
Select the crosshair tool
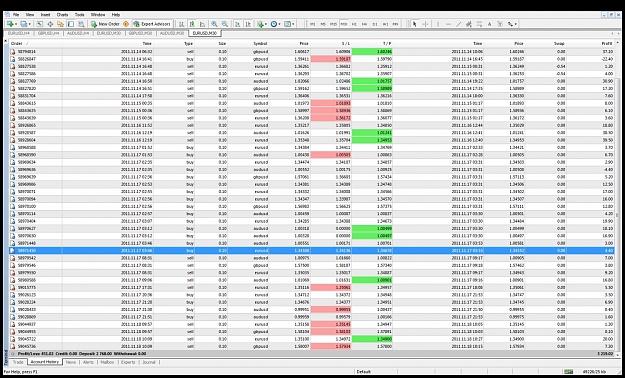[425, 24]
